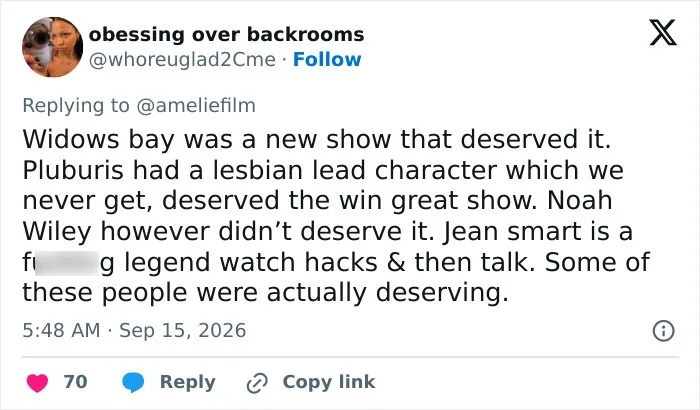Image resolution: width=700 pixels, height=410 pixels.
Task: Visit the @whoreuglad2Cme handle
Action: tap(183, 59)
